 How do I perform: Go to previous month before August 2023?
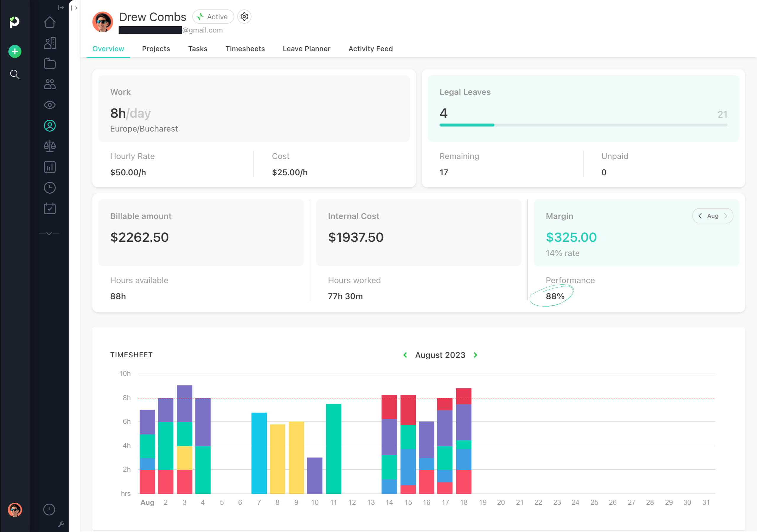[x=405, y=355]
